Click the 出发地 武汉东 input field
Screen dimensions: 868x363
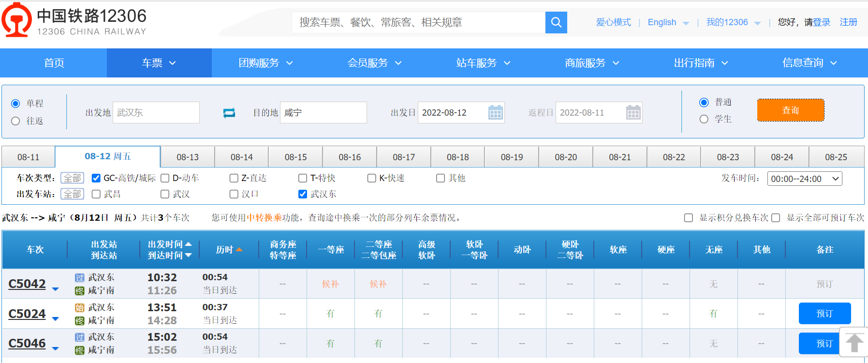click(x=156, y=113)
